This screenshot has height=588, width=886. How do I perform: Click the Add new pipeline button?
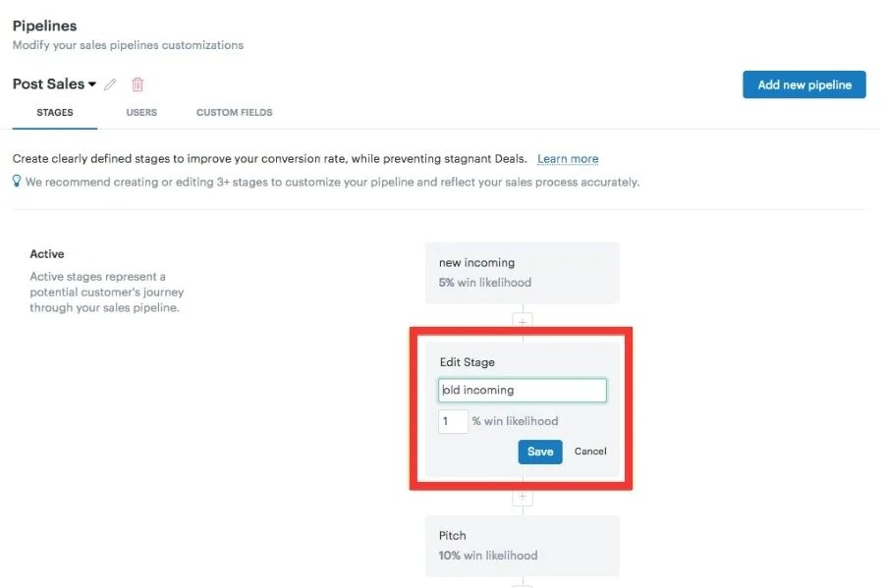click(803, 84)
